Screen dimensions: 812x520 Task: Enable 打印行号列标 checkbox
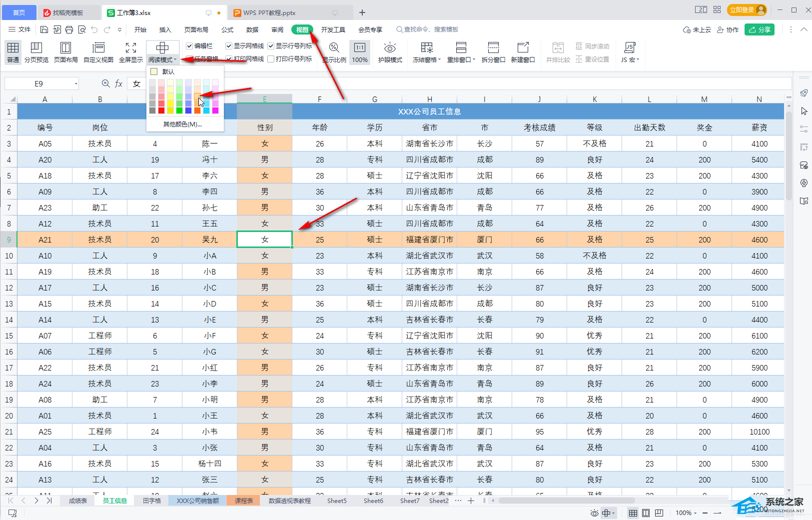pyautogui.click(x=271, y=59)
